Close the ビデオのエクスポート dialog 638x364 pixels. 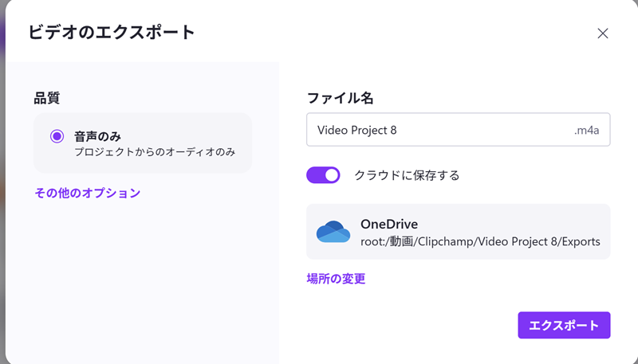pos(603,33)
